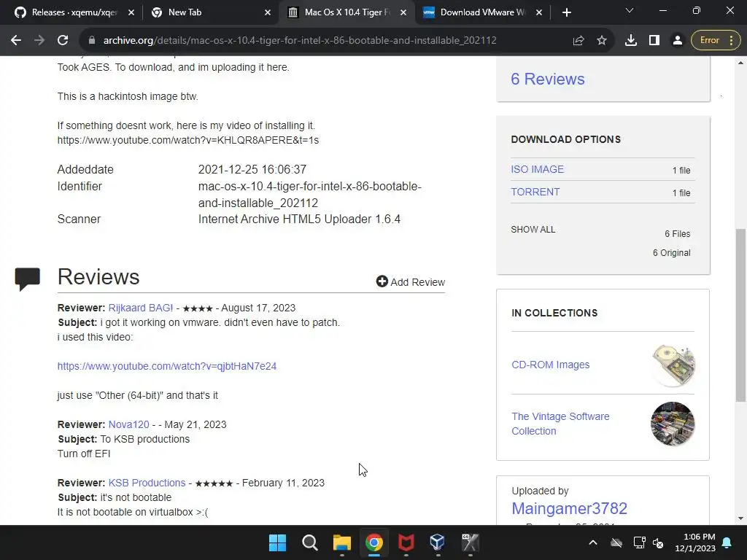Open the network status tray icon

639,542
